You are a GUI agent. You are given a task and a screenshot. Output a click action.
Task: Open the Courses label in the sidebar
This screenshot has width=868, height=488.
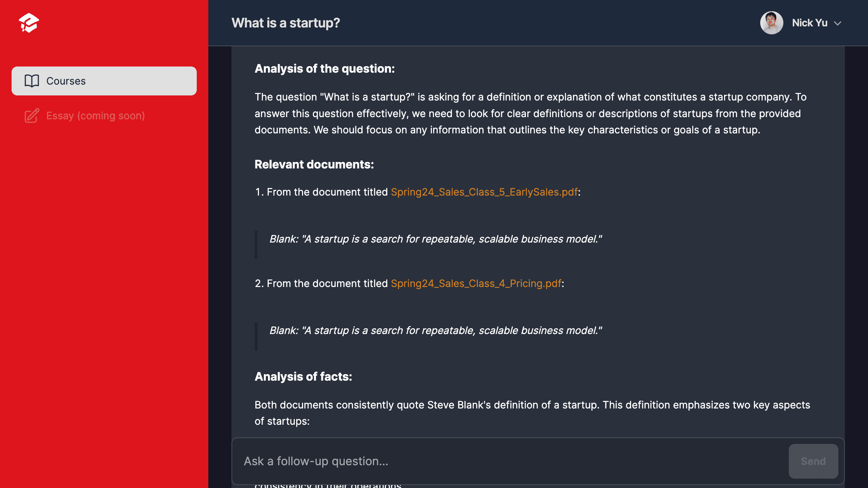pyautogui.click(x=66, y=81)
